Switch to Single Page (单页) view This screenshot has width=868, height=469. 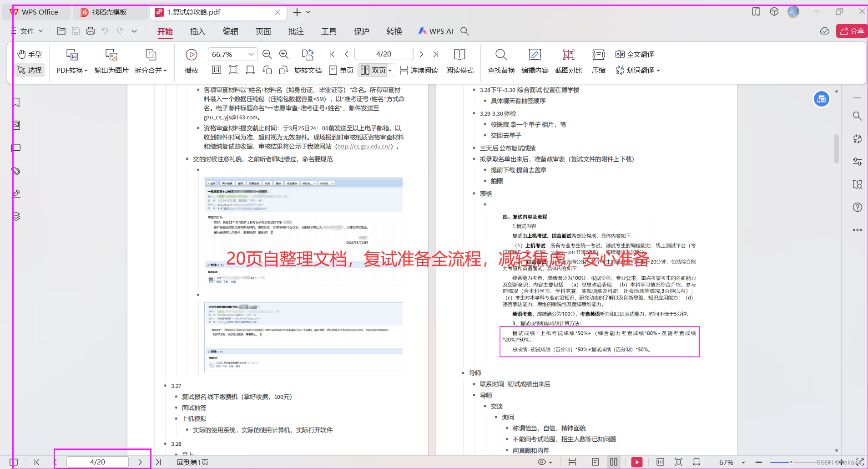coord(341,70)
